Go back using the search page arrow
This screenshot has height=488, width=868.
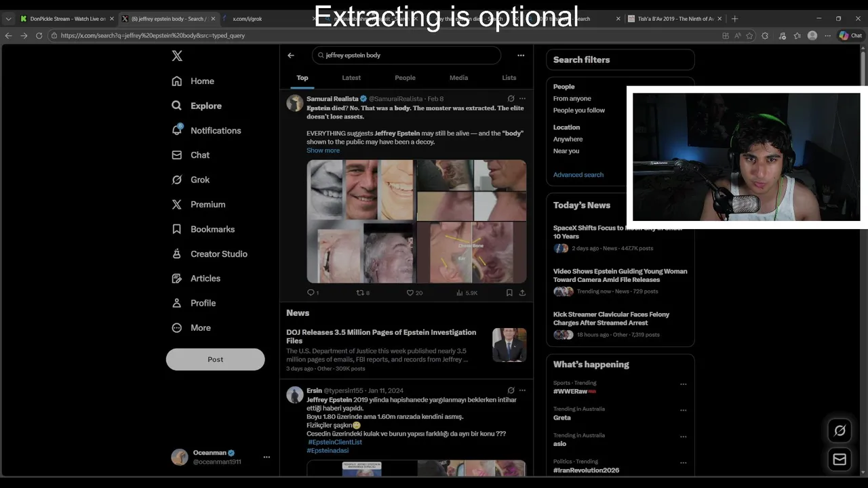(291, 56)
